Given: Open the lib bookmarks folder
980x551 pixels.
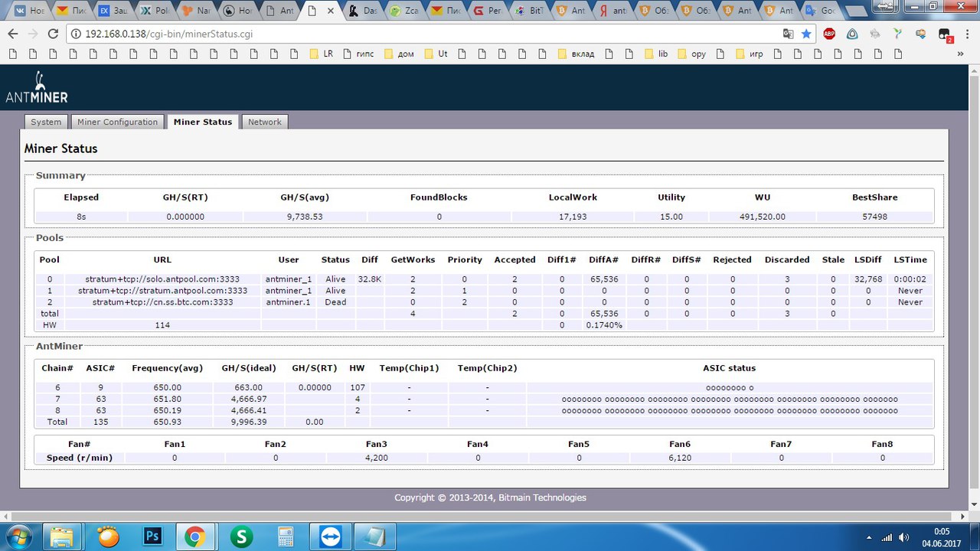Looking at the screenshot, I should point(656,54).
